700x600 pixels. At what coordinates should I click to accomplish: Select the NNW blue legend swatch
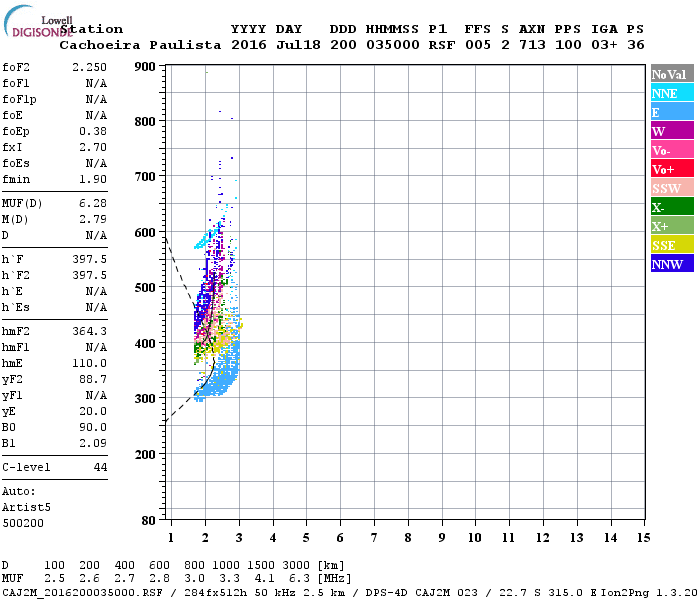672,263
